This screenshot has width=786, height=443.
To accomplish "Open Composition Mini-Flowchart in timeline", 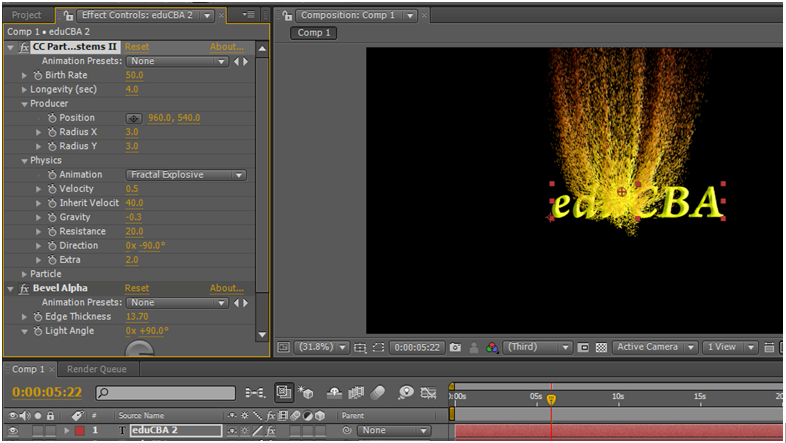I will click(255, 392).
